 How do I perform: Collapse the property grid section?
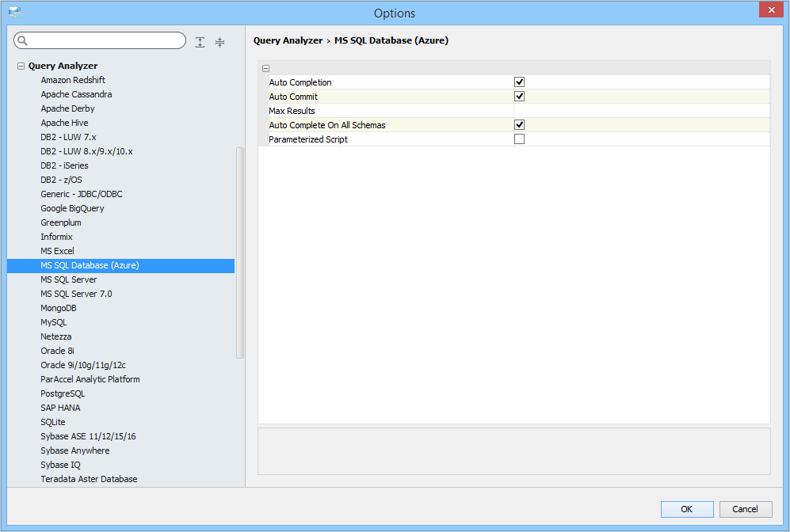266,68
